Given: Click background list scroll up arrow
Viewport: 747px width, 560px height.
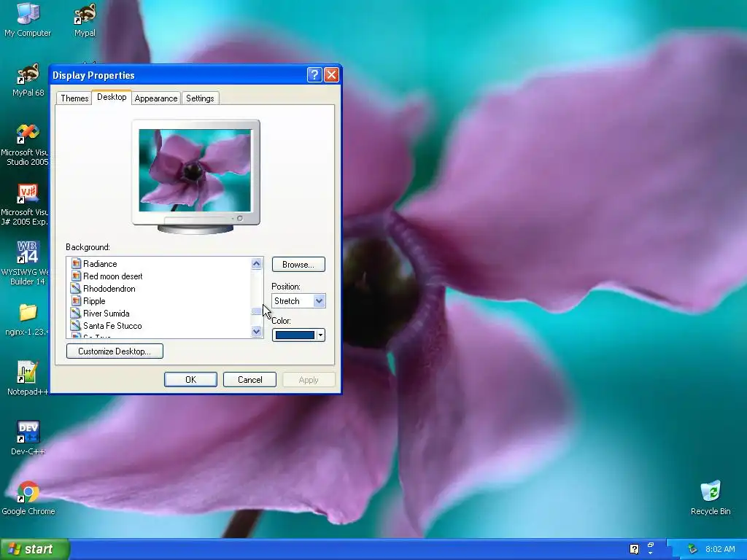Looking at the screenshot, I should (256, 263).
